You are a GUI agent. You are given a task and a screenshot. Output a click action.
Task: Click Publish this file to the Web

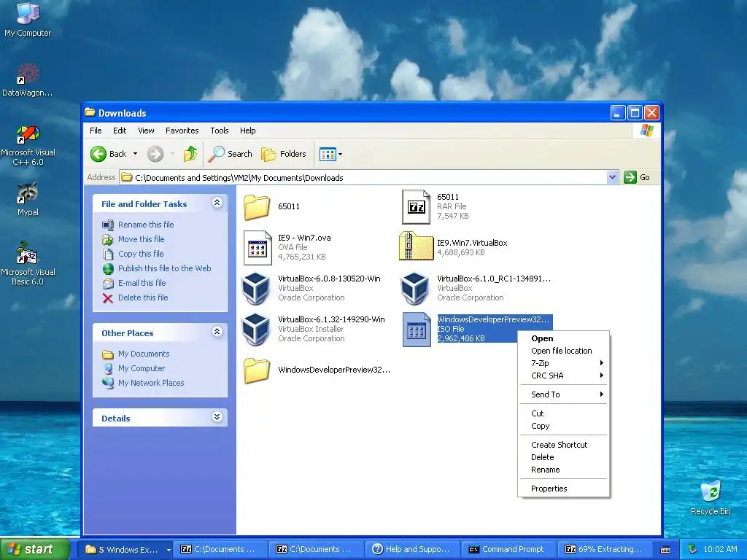tap(164, 268)
